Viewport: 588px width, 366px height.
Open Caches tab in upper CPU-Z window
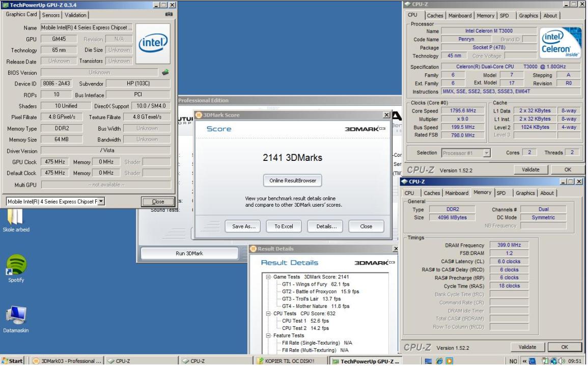[x=435, y=15]
